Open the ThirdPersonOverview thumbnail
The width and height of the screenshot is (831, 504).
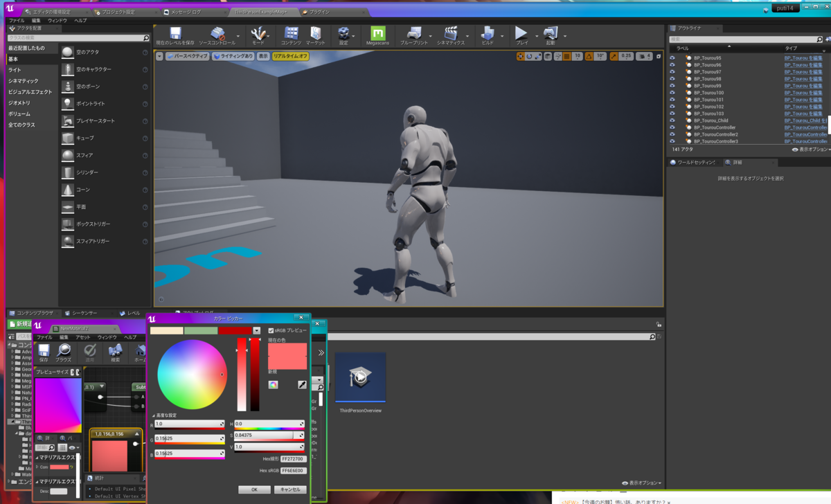click(360, 377)
